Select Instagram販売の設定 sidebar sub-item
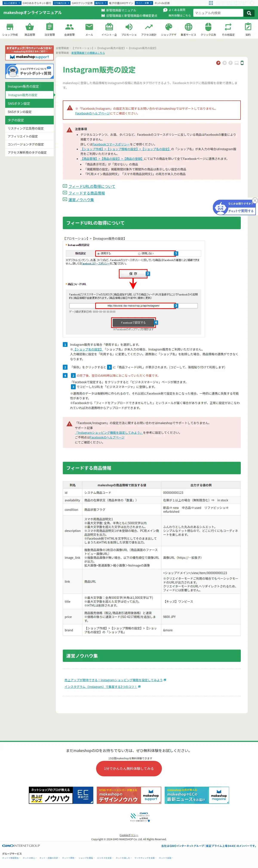The width and height of the screenshot is (258, 868). click(29, 95)
